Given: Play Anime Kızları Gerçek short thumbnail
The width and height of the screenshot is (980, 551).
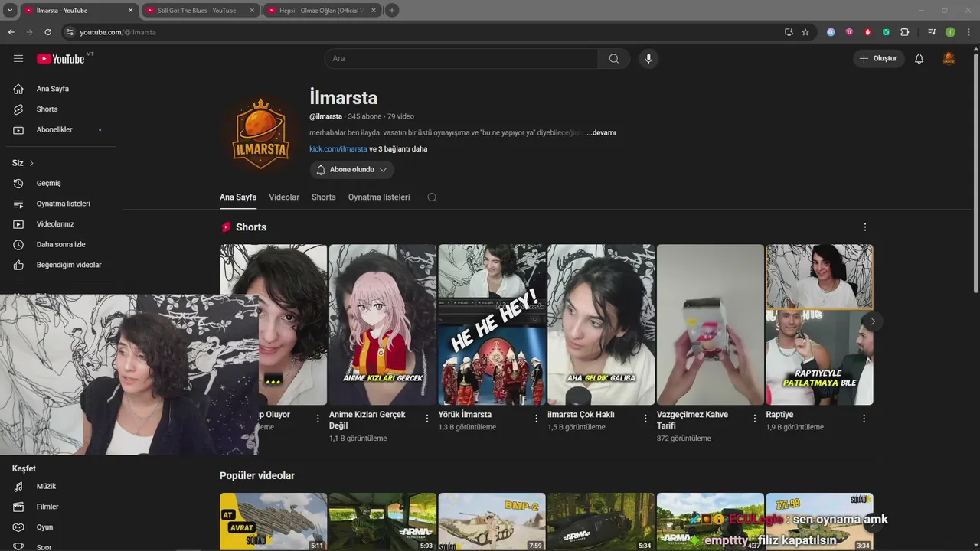Looking at the screenshot, I should click(383, 324).
